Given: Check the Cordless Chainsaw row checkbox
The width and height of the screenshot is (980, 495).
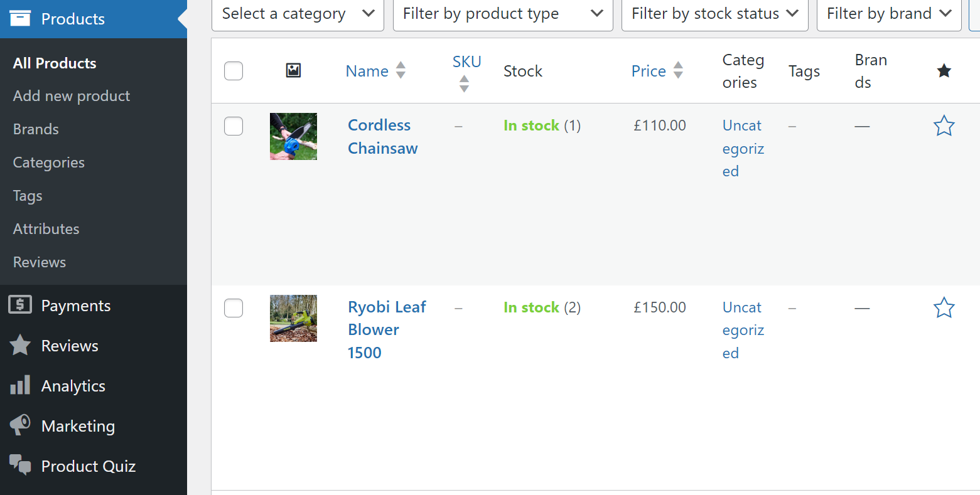Looking at the screenshot, I should (233, 125).
